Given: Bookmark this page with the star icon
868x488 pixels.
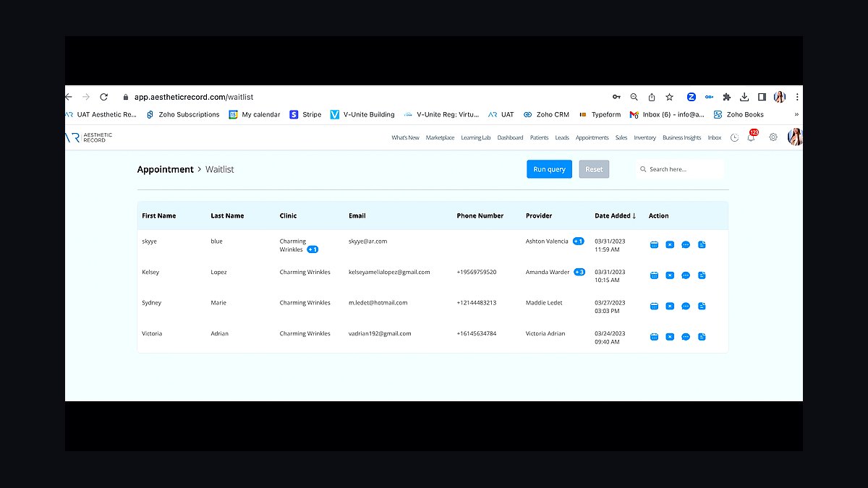Looking at the screenshot, I should (670, 97).
